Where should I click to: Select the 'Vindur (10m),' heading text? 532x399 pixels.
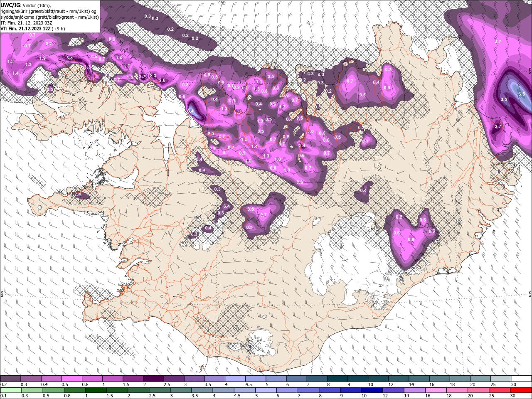coord(36,5)
